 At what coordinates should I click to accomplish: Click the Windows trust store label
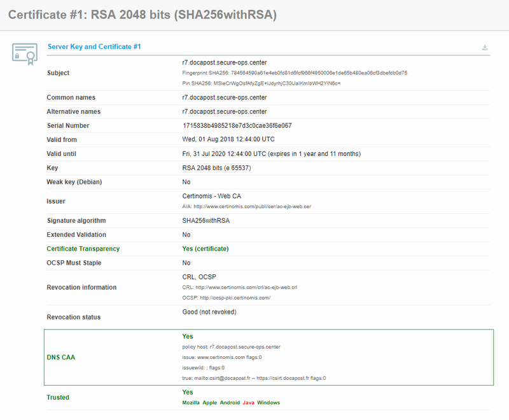tap(268, 402)
